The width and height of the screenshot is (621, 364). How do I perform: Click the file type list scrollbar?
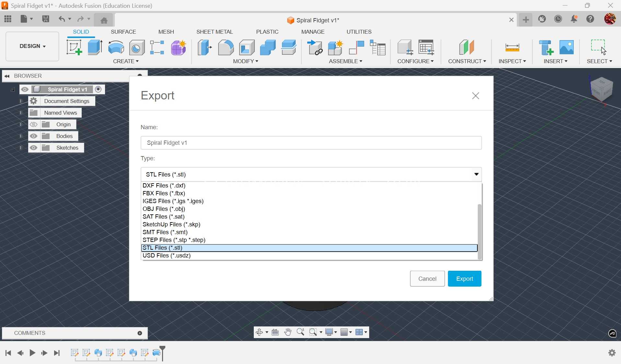pyautogui.click(x=480, y=232)
